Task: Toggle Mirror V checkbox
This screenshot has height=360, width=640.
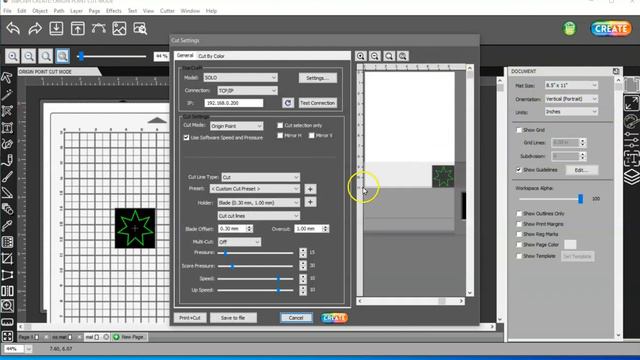Action: 311,135
